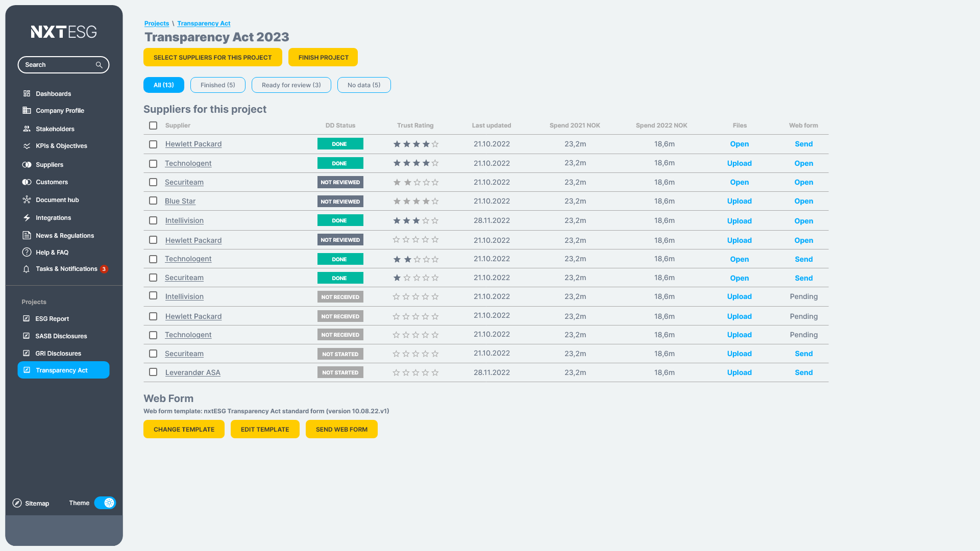980x551 pixels.
Task: Check the Blue Star row checkbox
Action: pyautogui.click(x=153, y=201)
